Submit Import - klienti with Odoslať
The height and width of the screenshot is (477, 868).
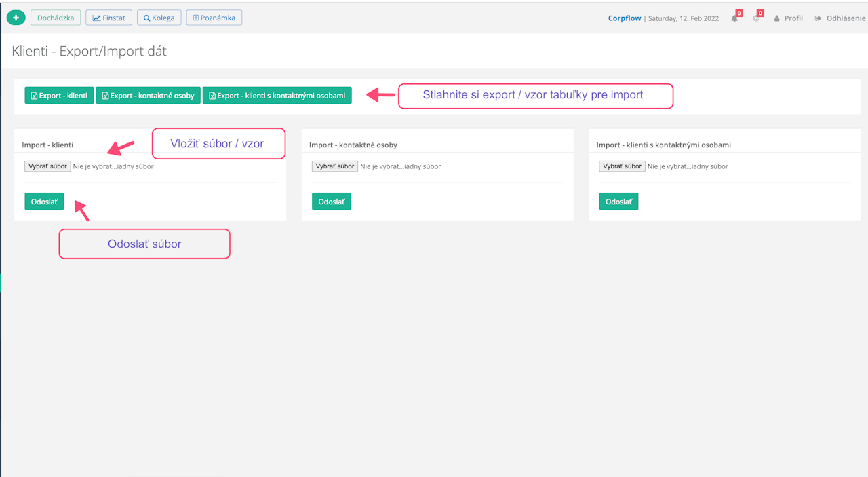44,202
